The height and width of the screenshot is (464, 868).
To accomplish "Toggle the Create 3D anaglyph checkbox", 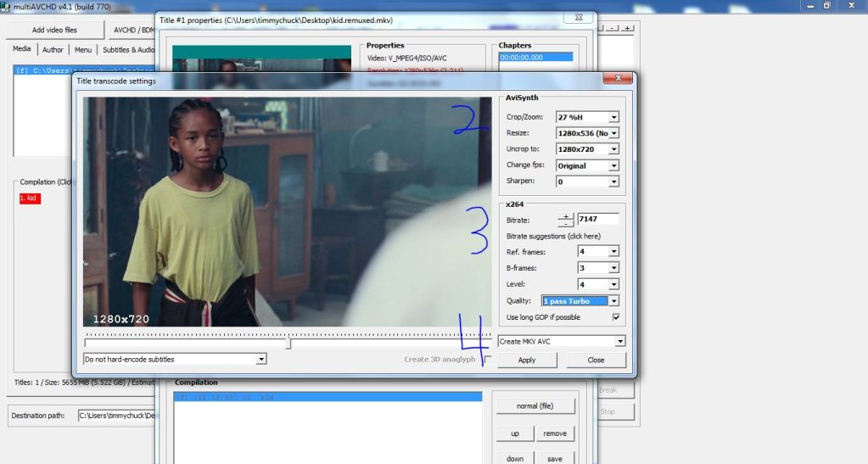I will [487, 360].
